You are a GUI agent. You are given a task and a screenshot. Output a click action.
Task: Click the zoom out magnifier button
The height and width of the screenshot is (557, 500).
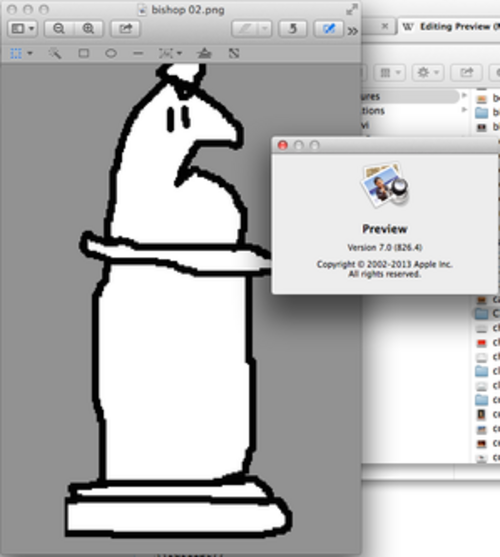[x=59, y=28]
